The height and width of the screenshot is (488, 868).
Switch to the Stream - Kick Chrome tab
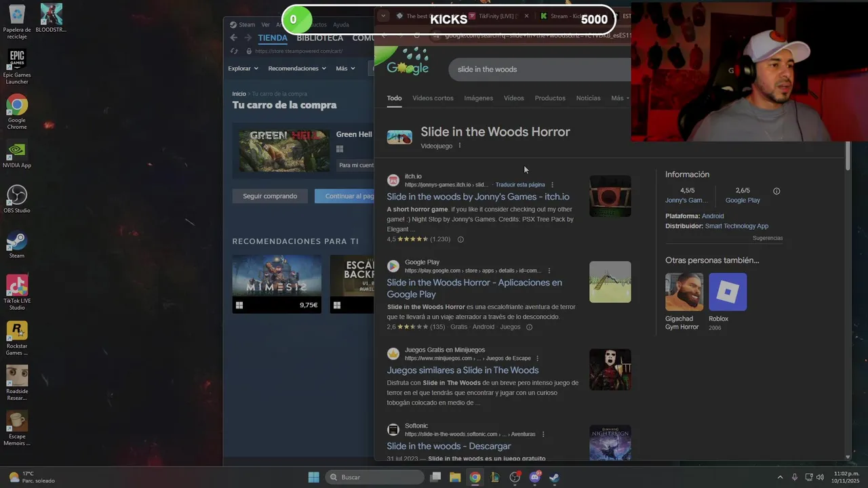point(574,16)
